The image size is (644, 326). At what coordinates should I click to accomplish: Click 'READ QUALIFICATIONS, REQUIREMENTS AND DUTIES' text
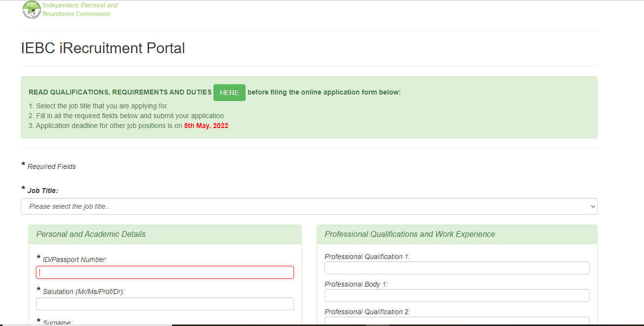[120, 92]
